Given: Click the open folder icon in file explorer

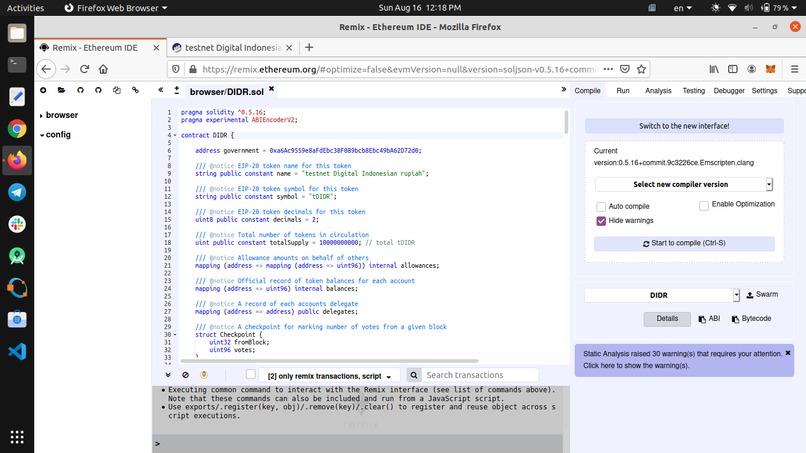Looking at the screenshot, I should [62, 90].
